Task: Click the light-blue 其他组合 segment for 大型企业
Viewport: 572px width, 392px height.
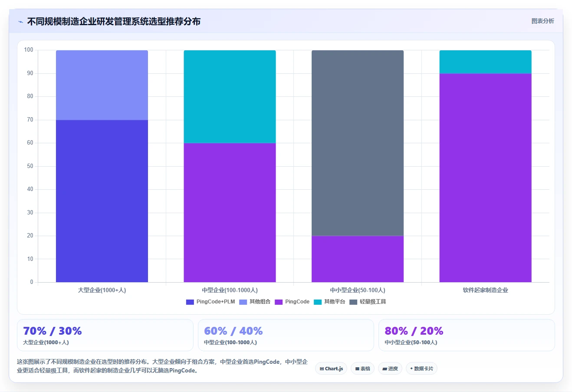Action: pyautogui.click(x=102, y=85)
